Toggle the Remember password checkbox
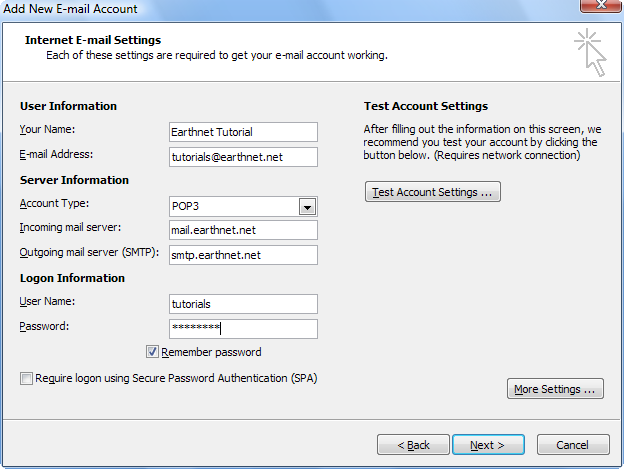The image size is (624, 469). 152,352
